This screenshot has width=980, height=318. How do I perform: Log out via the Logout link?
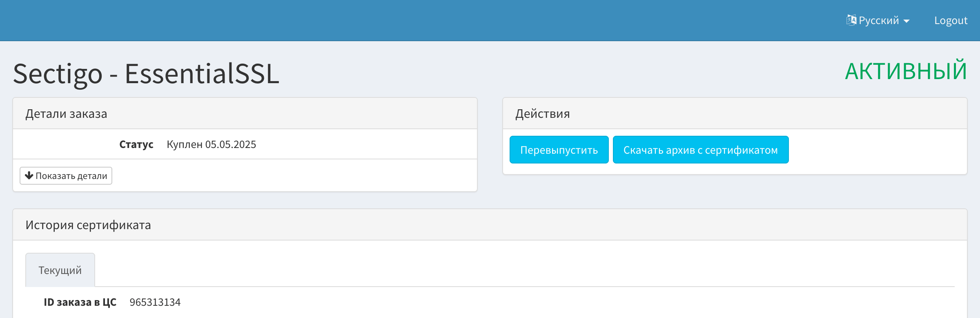(951, 20)
